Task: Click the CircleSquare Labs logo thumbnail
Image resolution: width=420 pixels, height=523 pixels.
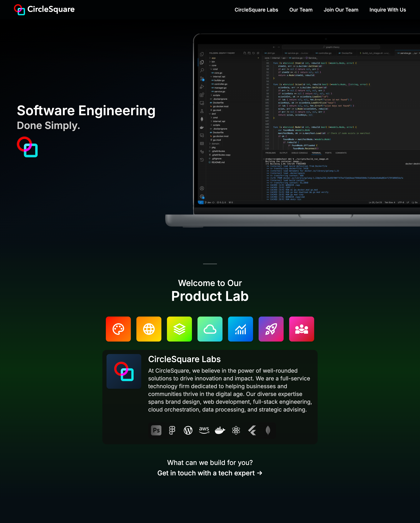Action: (x=124, y=371)
